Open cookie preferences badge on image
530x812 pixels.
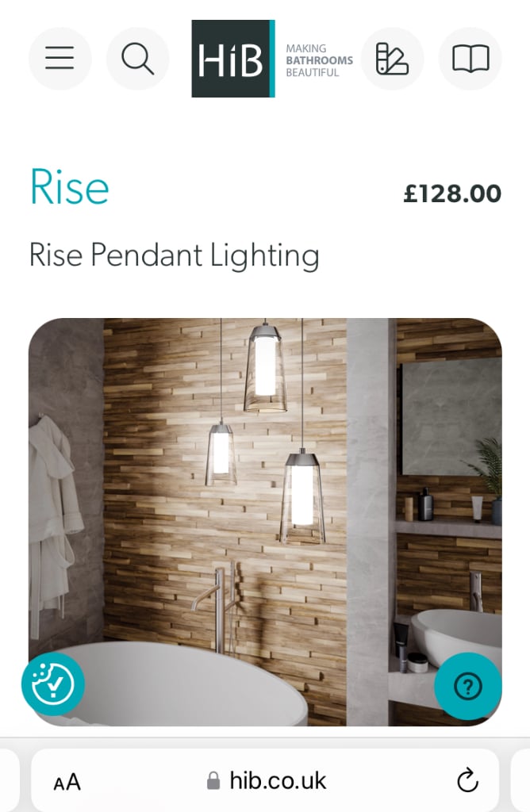coord(53,684)
